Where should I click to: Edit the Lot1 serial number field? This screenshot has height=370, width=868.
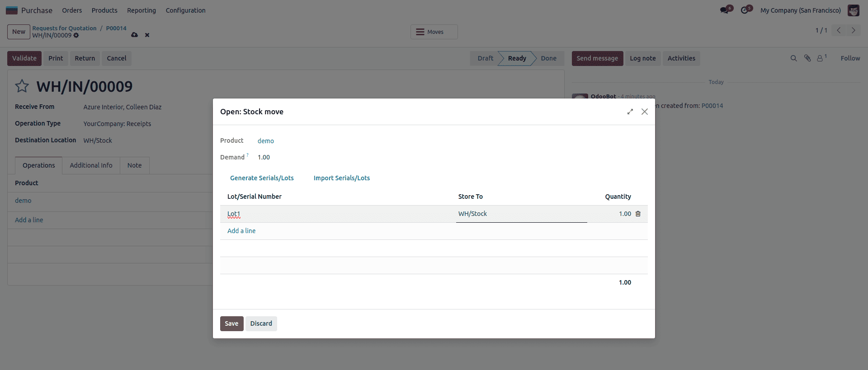tap(337, 214)
